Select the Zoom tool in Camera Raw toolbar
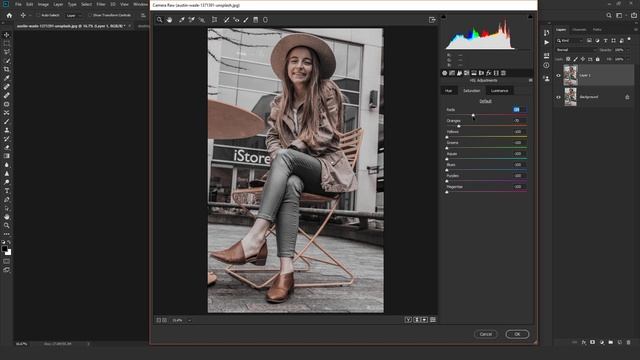The width and height of the screenshot is (640, 360). click(160, 20)
